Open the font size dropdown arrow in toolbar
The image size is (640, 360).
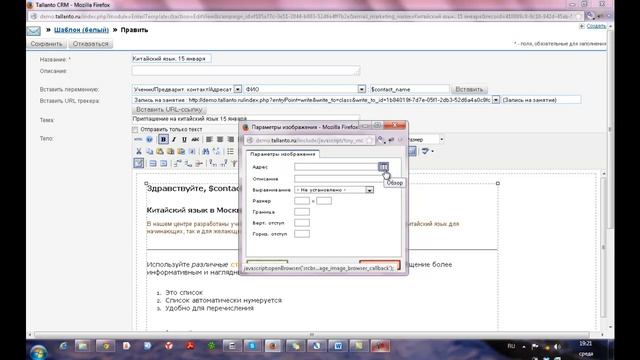(441, 140)
